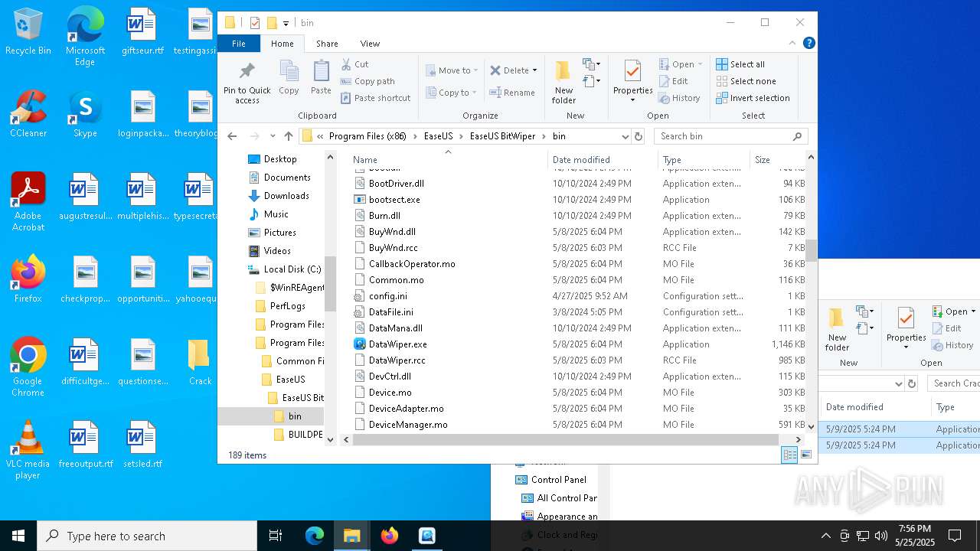Image resolution: width=980 pixels, height=551 pixels.
Task: Select Downloads in navigation pane
Action: coord(286,196)
